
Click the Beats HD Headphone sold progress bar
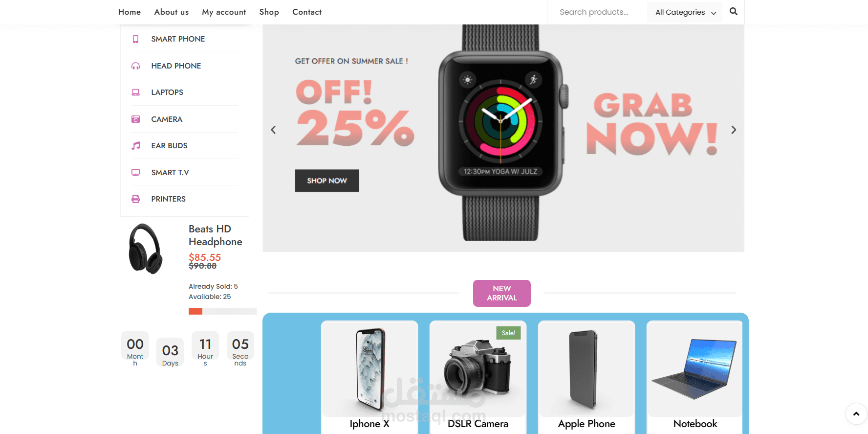[222, 311]
